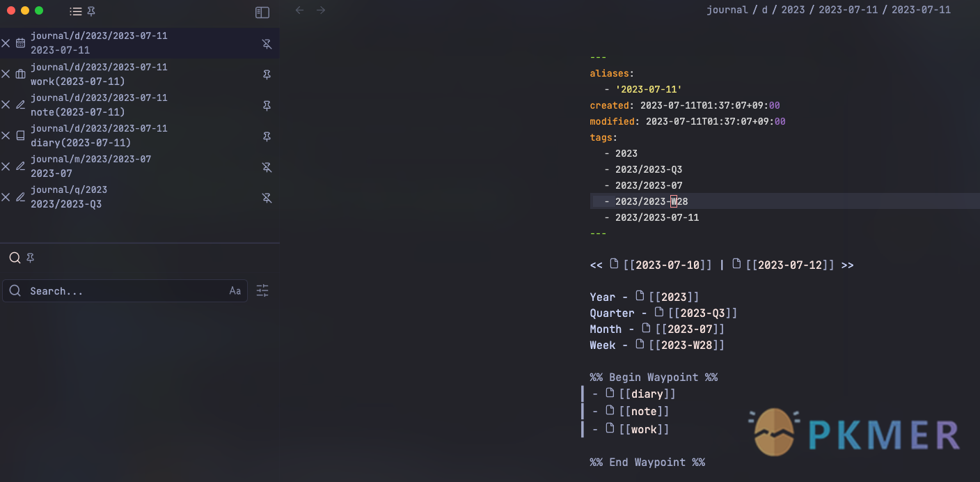Open the search options sliders icon
Screen dimensions: 980x482
point(262,290)
